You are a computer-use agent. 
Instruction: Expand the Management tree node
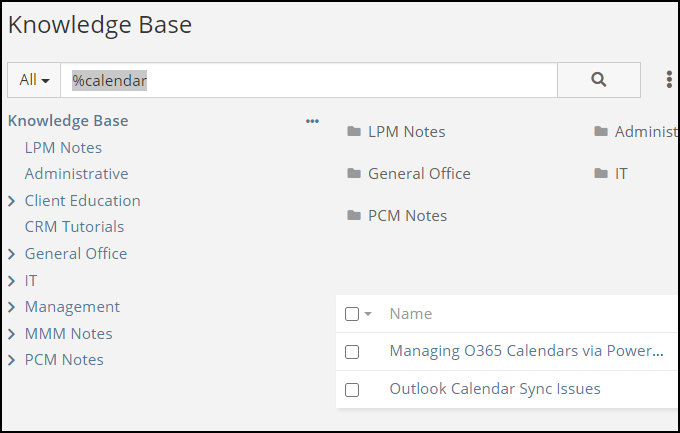click(12, 307)
